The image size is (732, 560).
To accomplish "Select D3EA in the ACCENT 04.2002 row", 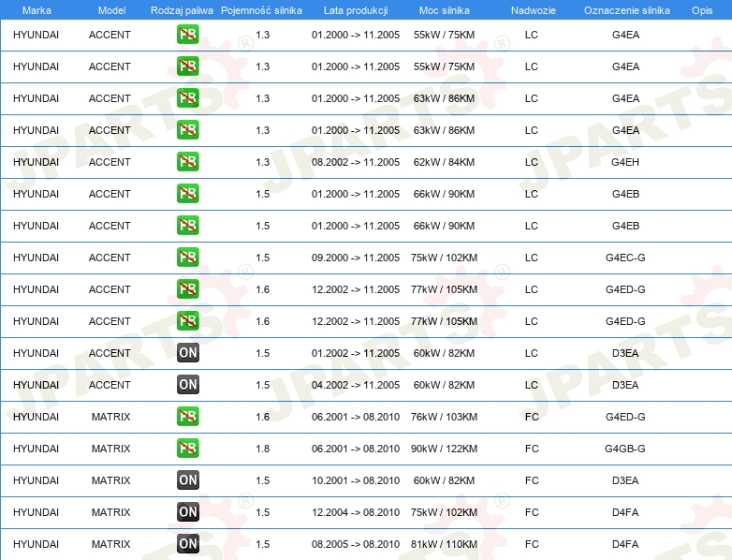I will click(625, 385).
